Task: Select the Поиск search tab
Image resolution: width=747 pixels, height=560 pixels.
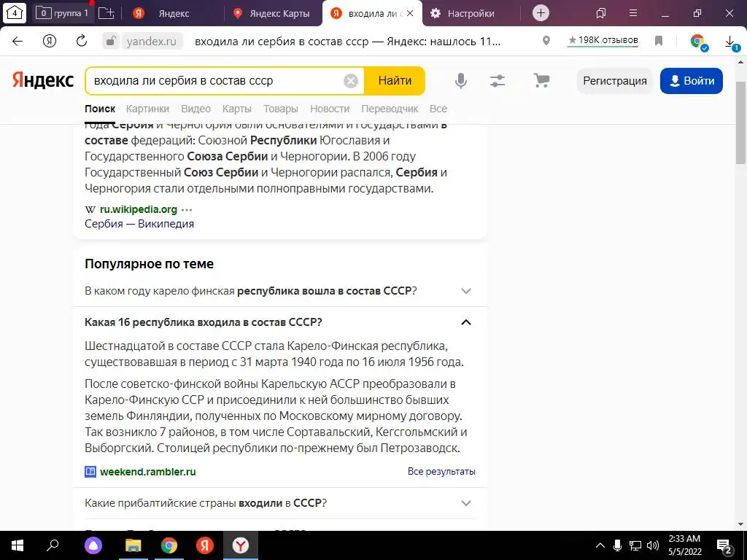Action: click(x=100, y=109)
